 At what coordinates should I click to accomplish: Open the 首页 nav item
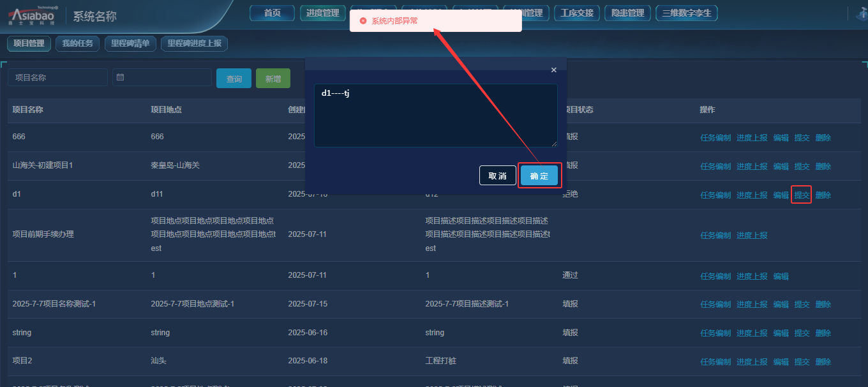point(273,13)
